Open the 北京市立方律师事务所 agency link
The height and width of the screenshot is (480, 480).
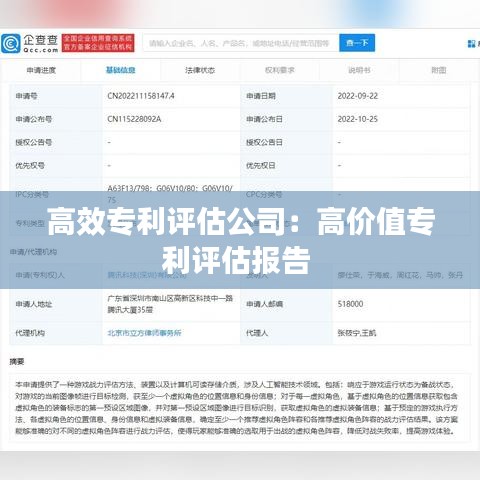coord(144,333)
